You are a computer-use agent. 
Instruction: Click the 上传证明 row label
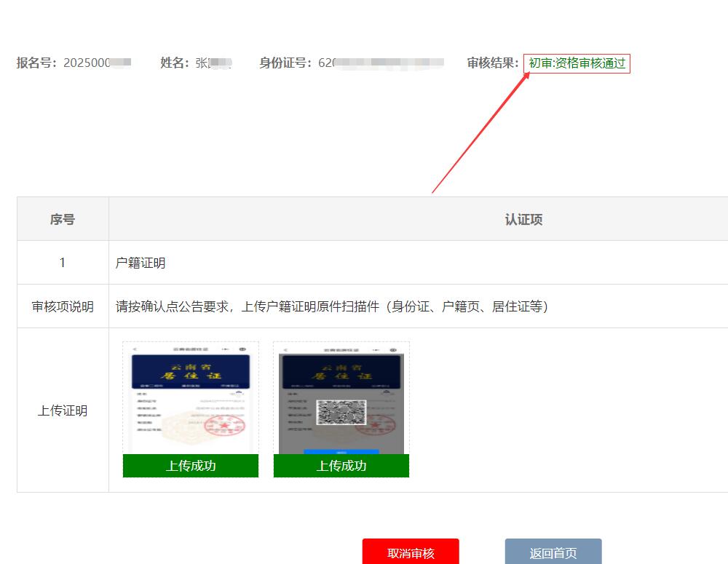(63, 410)
